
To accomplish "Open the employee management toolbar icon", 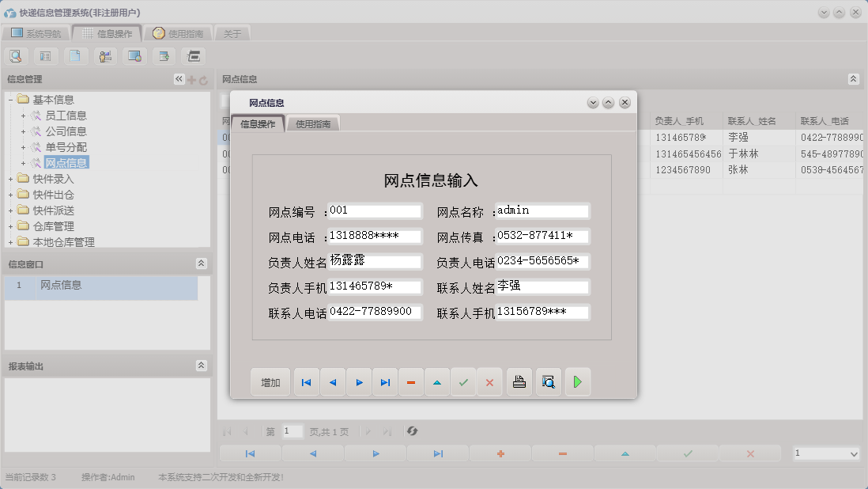I will (105, 55).
